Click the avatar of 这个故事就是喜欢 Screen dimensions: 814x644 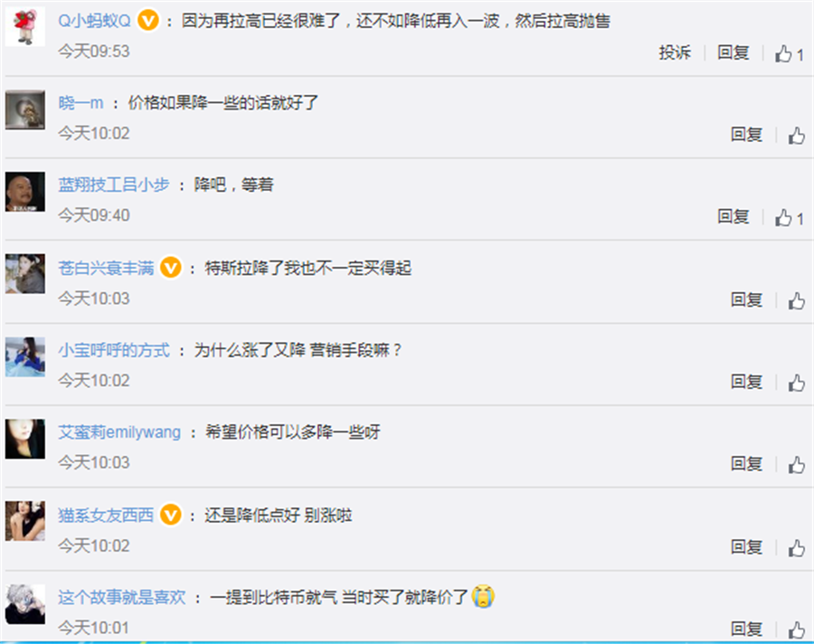(25, 604)
